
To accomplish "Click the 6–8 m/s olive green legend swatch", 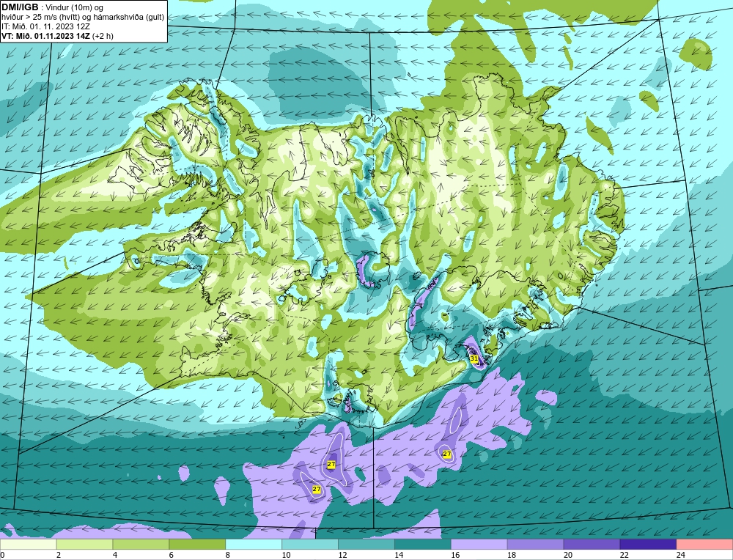I will pos(197,545).
